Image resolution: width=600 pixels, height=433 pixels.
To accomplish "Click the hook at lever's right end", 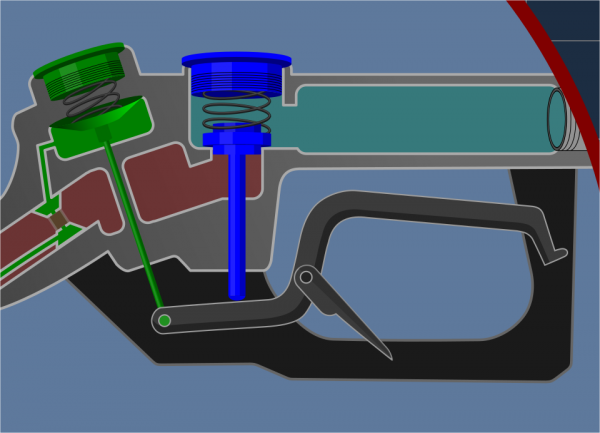I will [549, 248].
